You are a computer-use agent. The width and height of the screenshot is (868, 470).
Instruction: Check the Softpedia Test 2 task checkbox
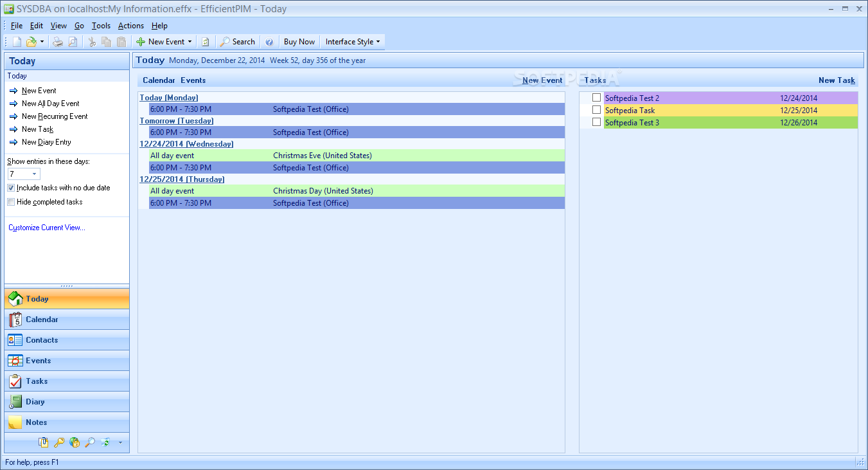(597, 98)
